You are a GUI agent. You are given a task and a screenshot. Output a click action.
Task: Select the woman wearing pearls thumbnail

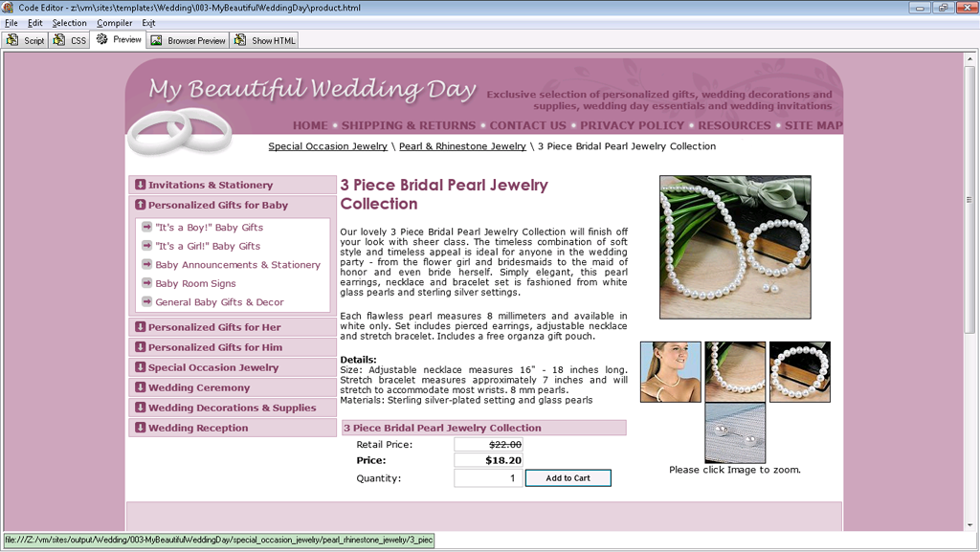pos(670,372)
